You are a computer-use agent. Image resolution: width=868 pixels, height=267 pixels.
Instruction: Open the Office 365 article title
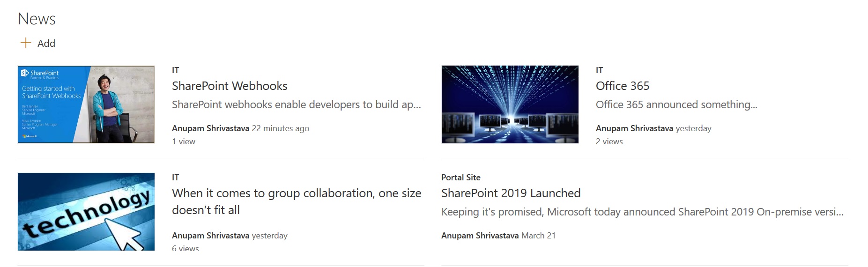(623, 86)
